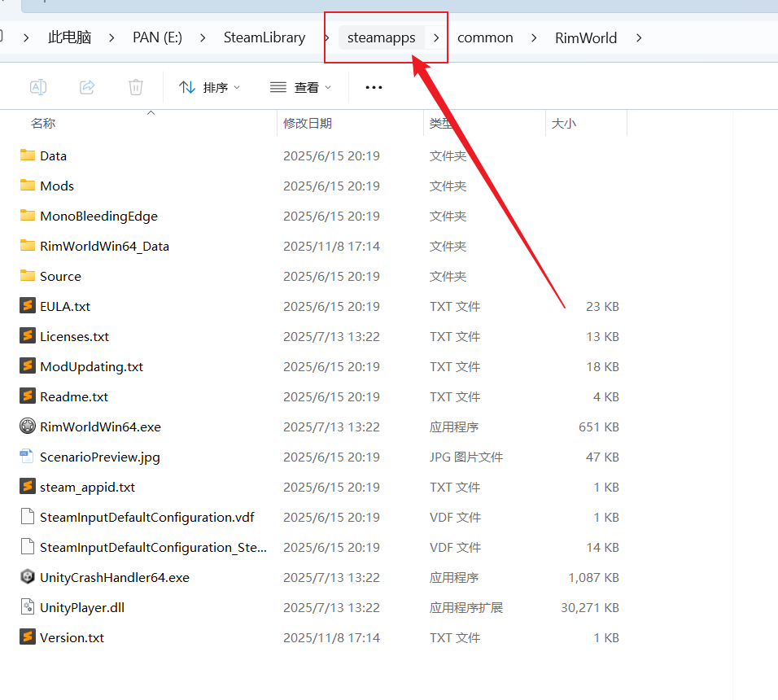The height and width of the screenshot is (700, 778).
Task: Click the rename icon in toolbar
Action: (38, 87)
